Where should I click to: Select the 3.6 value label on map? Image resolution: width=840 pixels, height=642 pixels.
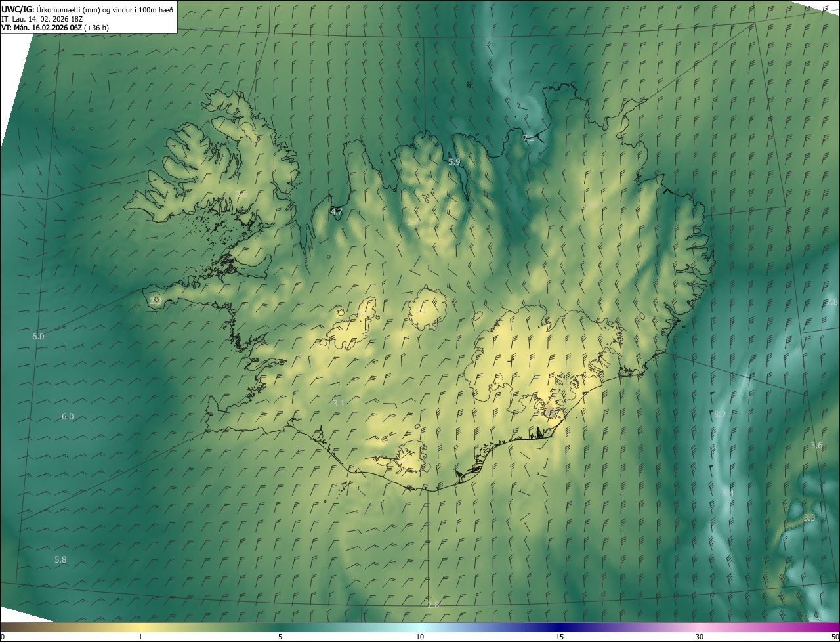pos(816,445)
